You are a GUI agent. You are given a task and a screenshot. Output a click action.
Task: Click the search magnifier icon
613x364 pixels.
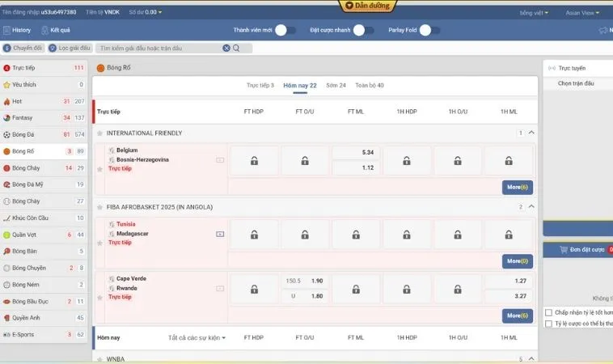[x=236, y=49]
